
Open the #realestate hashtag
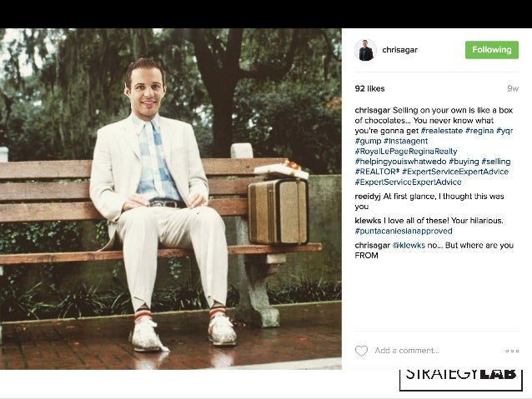441,131
